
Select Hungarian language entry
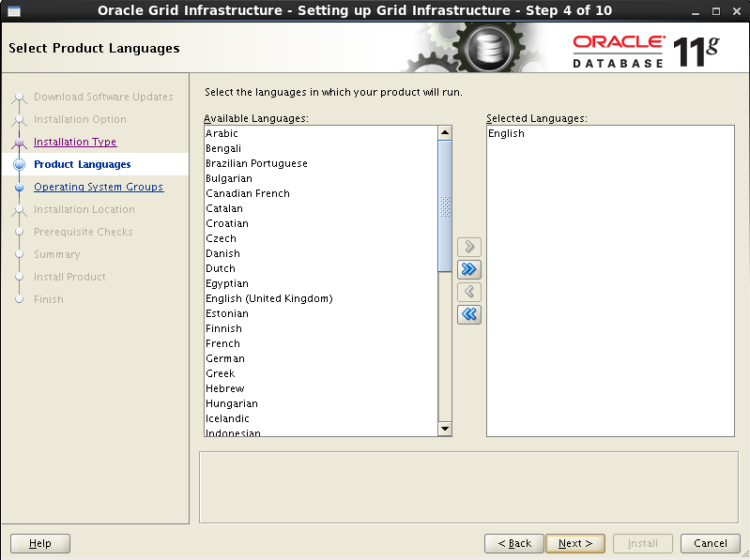click(320, 403)
